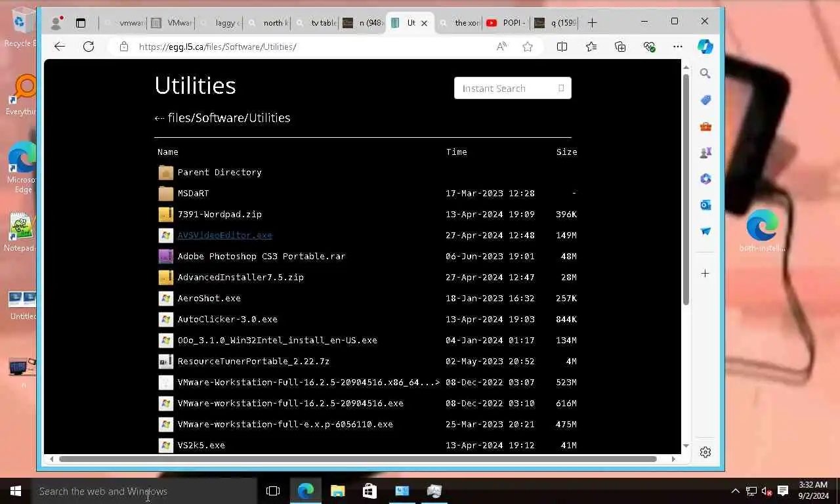Viewport: 840px width, 504px height.
Task: Switch to the laggy tab
Action: 219,23
